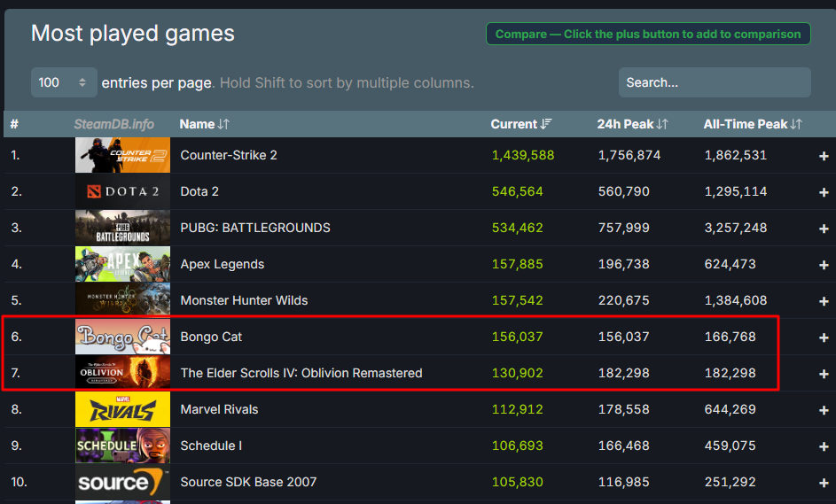Image resolution: width=836 pixels, height=504 pixels.
Task: Open the Bongo Cat thumbnail
Action: coord(122,337)
